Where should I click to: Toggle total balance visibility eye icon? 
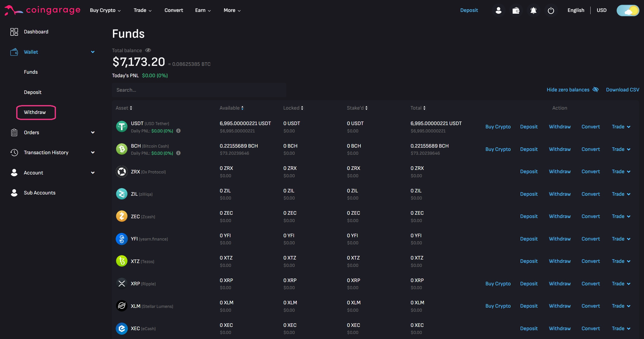148,50
